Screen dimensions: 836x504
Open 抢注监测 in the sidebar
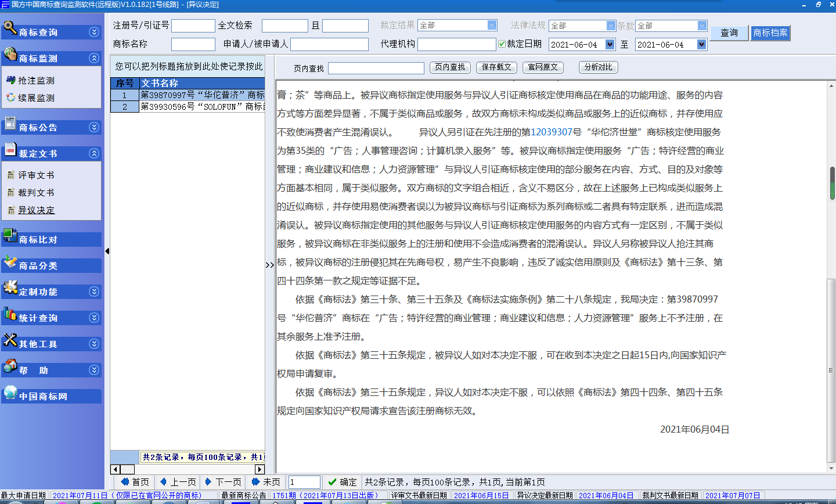(x=36, y=81)
